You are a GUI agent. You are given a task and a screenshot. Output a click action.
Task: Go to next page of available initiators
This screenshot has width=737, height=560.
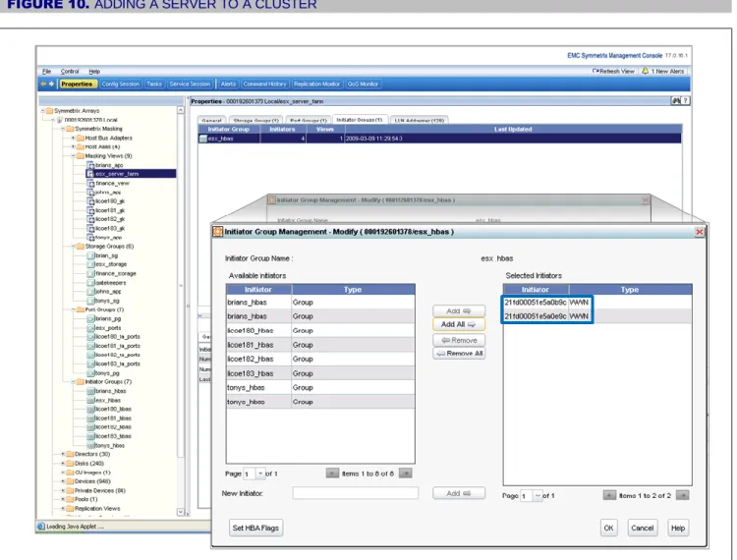(x=405, y=474)
